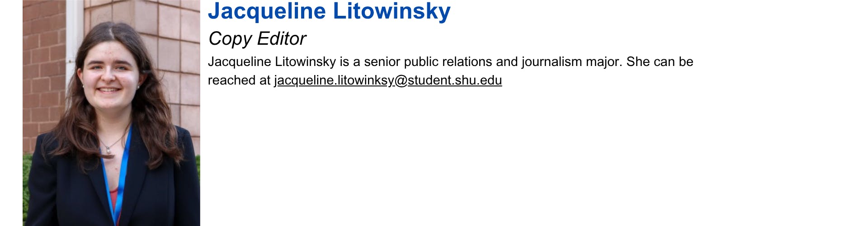Click "reached at" text before the email

(239, 80)
